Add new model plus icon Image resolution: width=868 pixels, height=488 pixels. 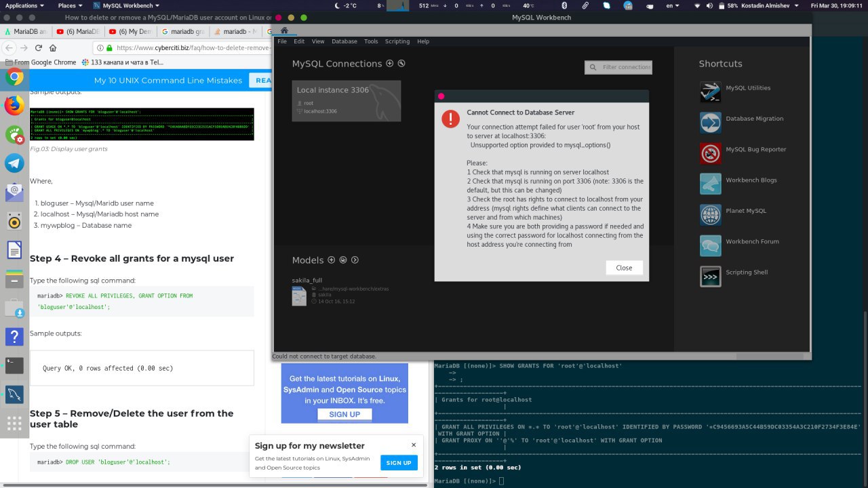click(x=331, y=260)
